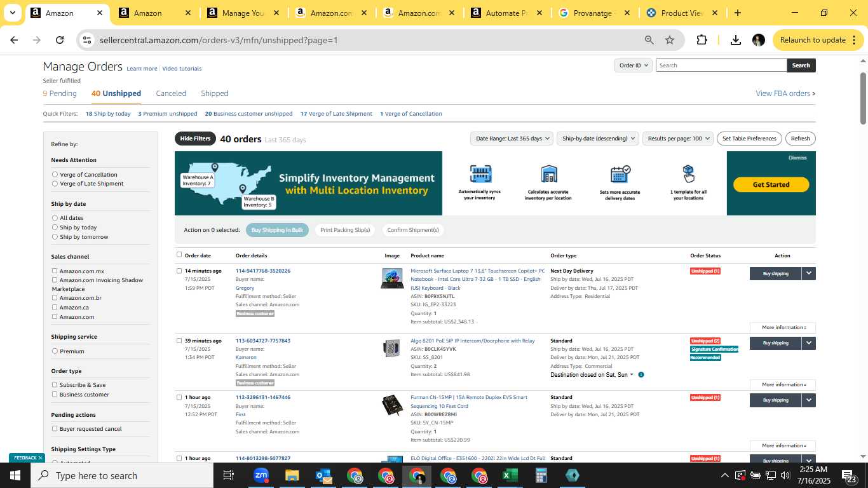Click the Get Started banner button

(771, 184)
